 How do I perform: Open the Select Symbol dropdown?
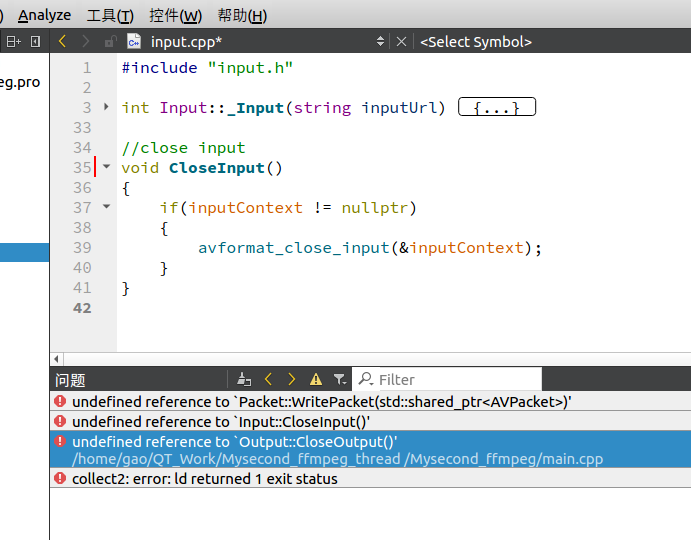(476, 42)
